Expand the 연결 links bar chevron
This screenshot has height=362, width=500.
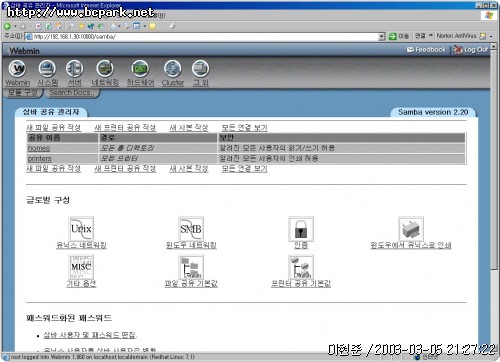430,35
